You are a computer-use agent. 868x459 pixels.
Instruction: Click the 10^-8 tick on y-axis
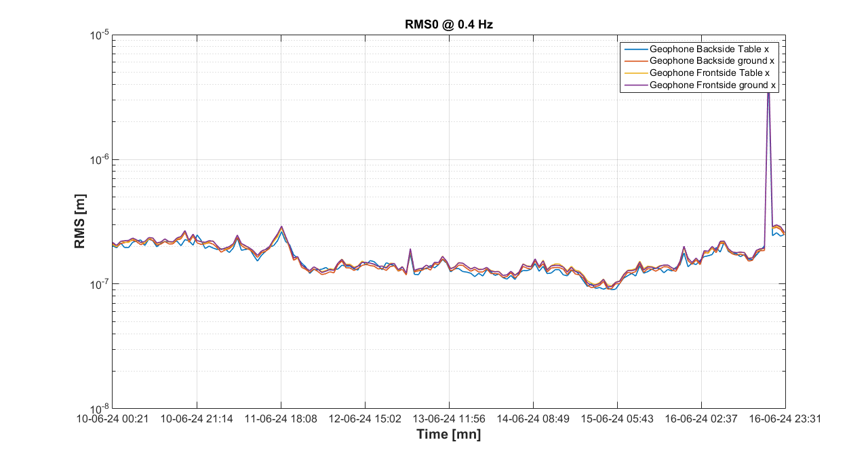click(96, 408)
